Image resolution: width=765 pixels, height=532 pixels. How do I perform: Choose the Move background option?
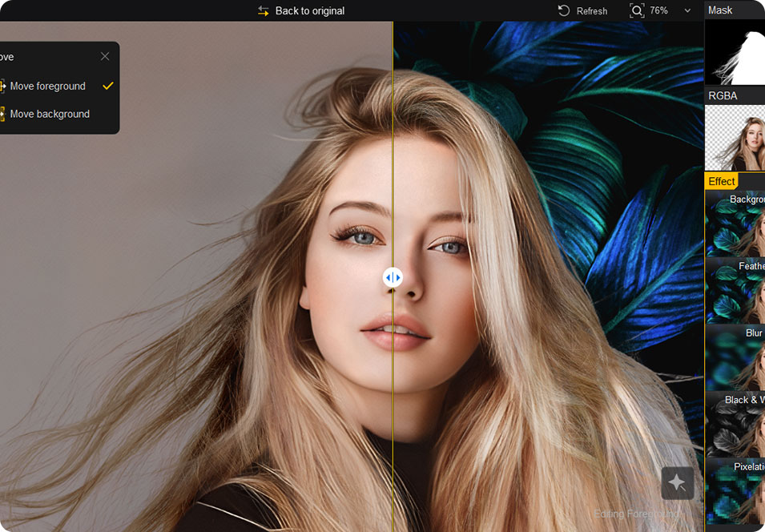50,115
